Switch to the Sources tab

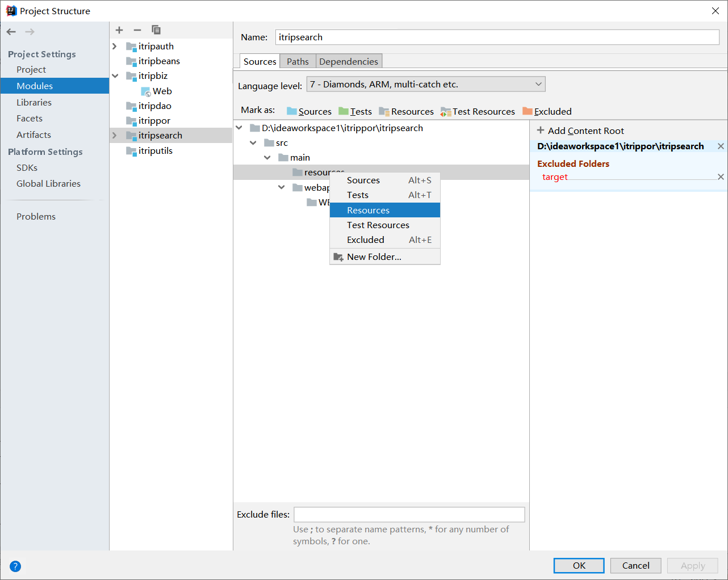pyautogui.click(x=260, y=61)
